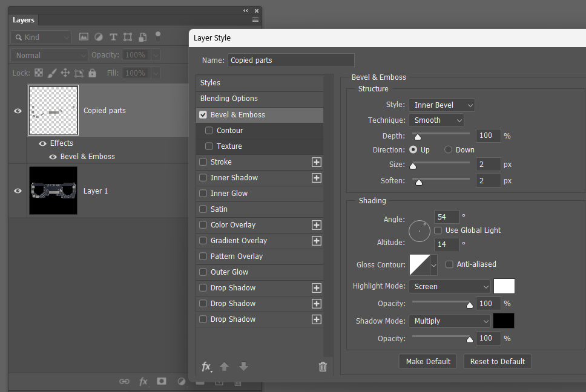Select the link layers icon

point(125,381)
